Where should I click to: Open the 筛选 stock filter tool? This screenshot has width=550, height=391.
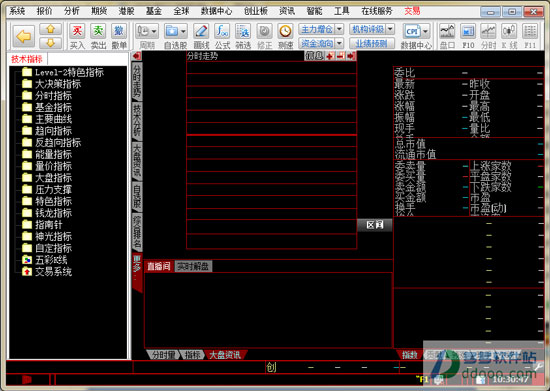(x=243, y=32)
